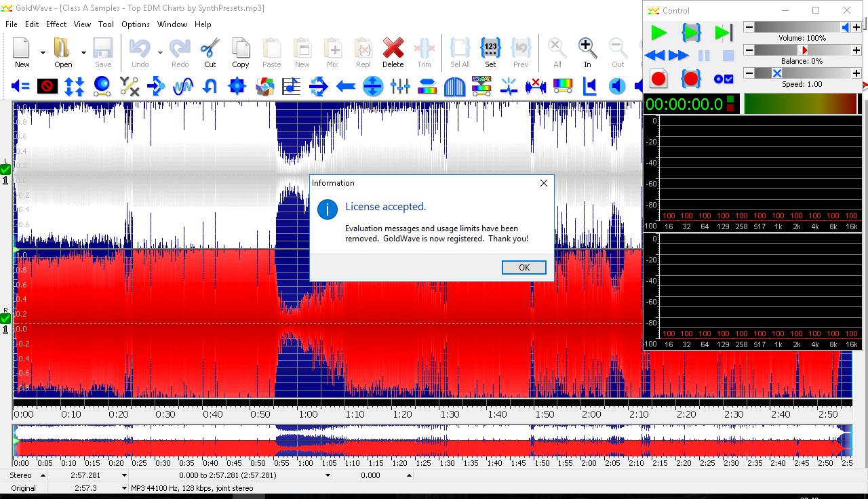
Task: Click the Copy toolbar icon
Action: click(x=240, y=49)
